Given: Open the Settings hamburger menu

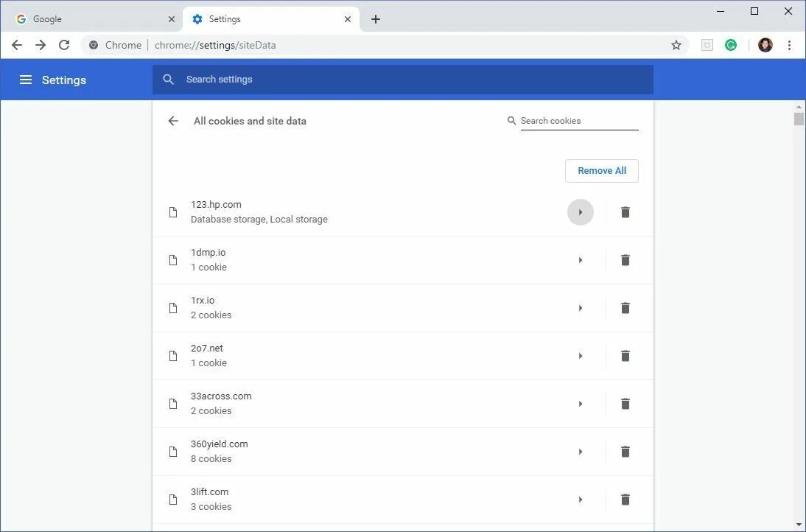Looking at the screenshot, I should tap(26, 80).
